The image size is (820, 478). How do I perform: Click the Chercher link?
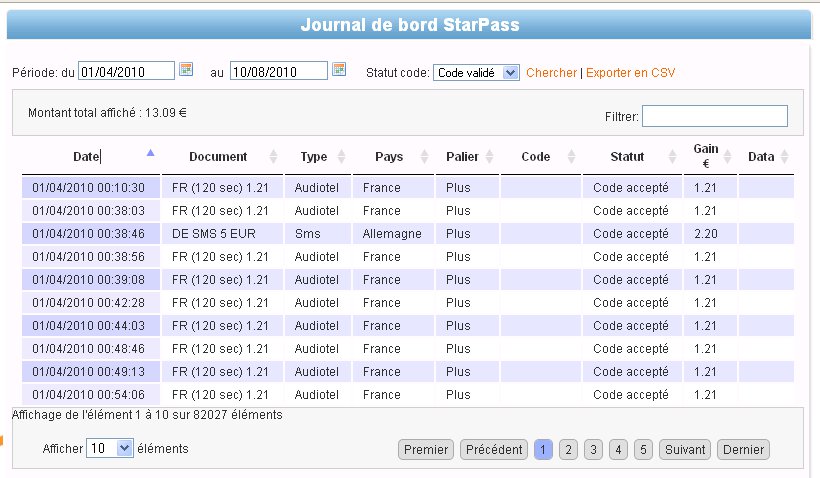pos(551,73)
